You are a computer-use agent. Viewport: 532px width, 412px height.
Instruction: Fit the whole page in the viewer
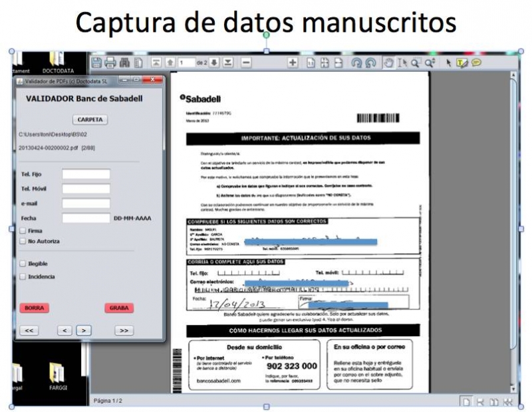coord(325,62)
